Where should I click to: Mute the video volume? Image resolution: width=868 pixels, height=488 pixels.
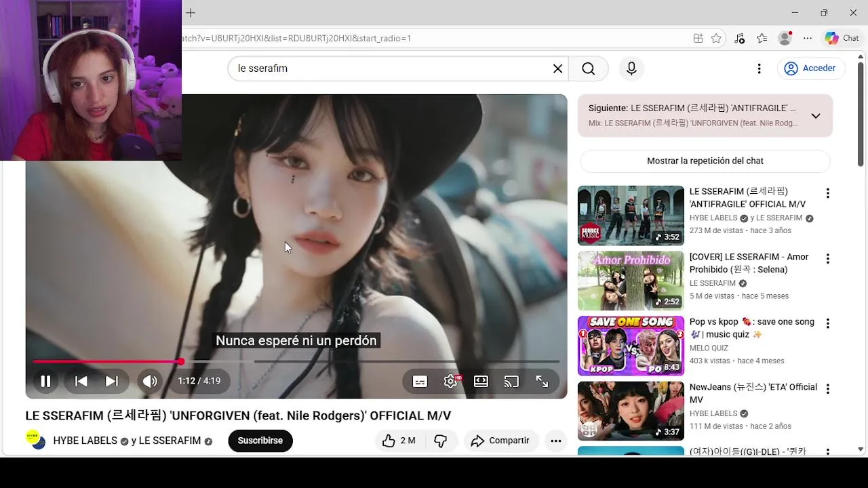(x=150, y=381)
